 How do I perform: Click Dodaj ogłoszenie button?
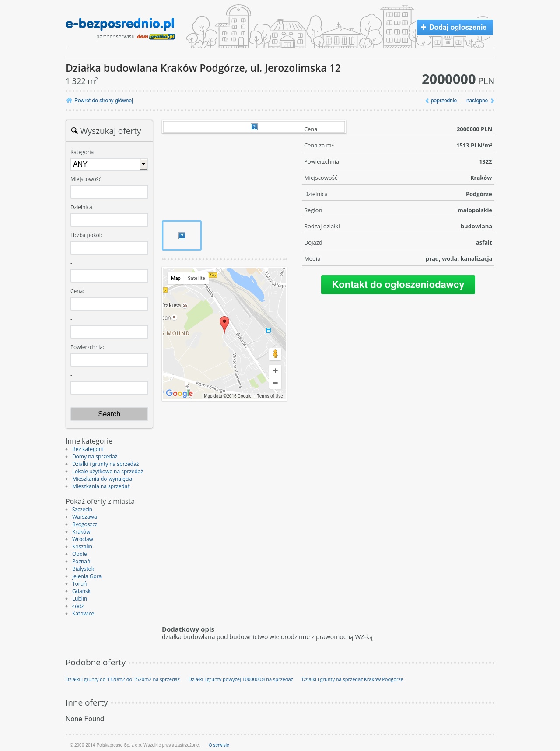tap(455, 27)
